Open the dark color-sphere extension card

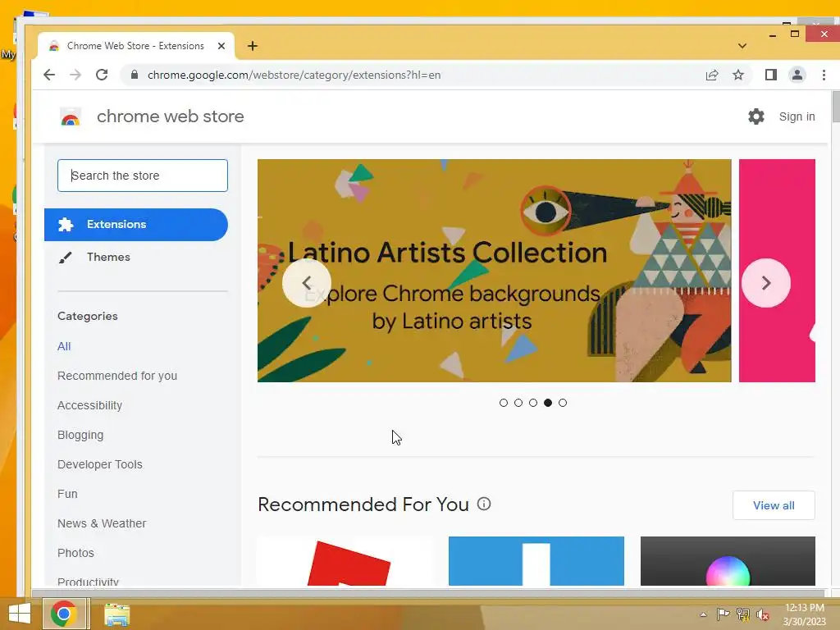click(728, 561)
